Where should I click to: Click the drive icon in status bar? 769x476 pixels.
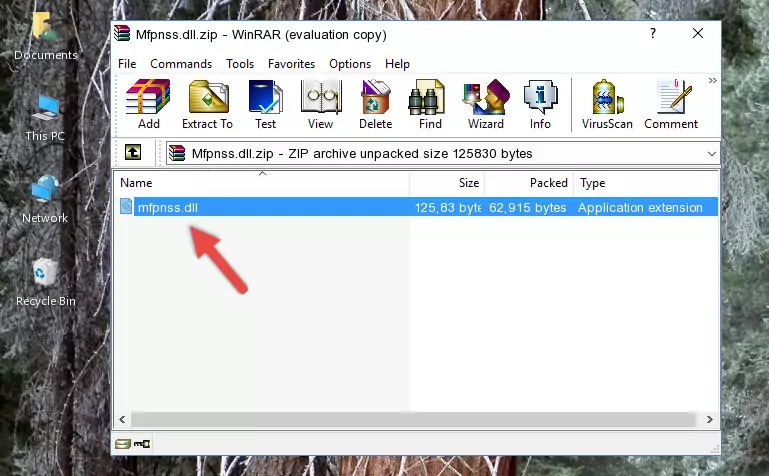click(x=123, y=444)
